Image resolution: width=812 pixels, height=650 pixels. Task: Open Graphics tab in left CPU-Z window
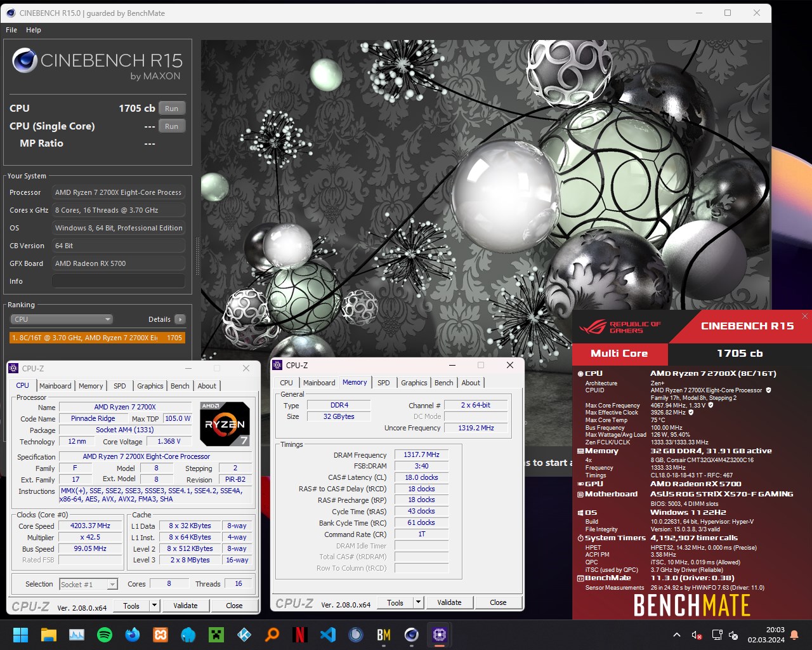click(150, 386)
